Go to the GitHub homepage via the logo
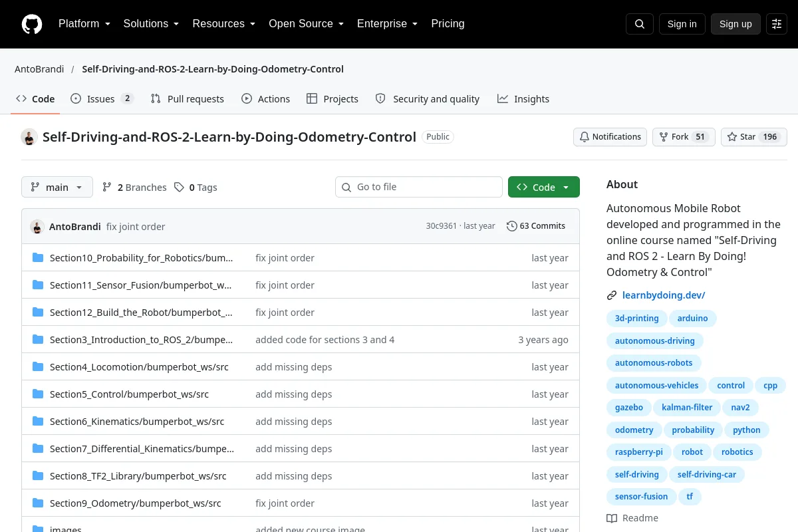Screen dimensions: 798x532 tap(32, 24)
